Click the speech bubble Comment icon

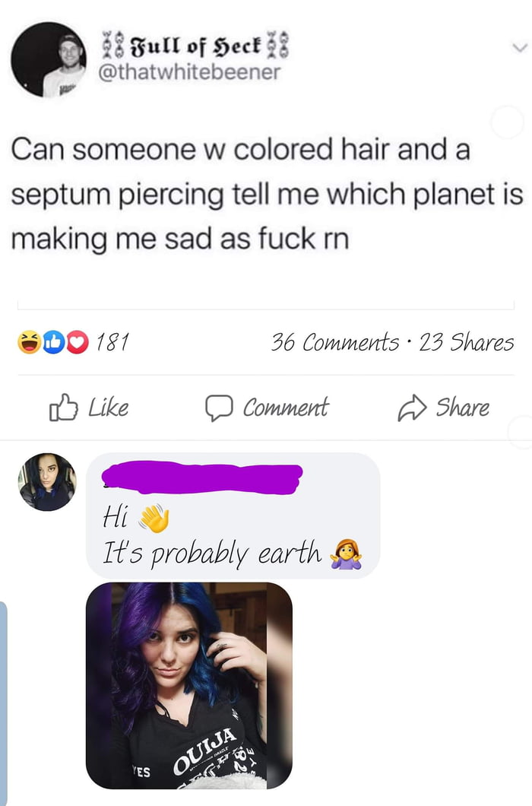click(220, 408)
